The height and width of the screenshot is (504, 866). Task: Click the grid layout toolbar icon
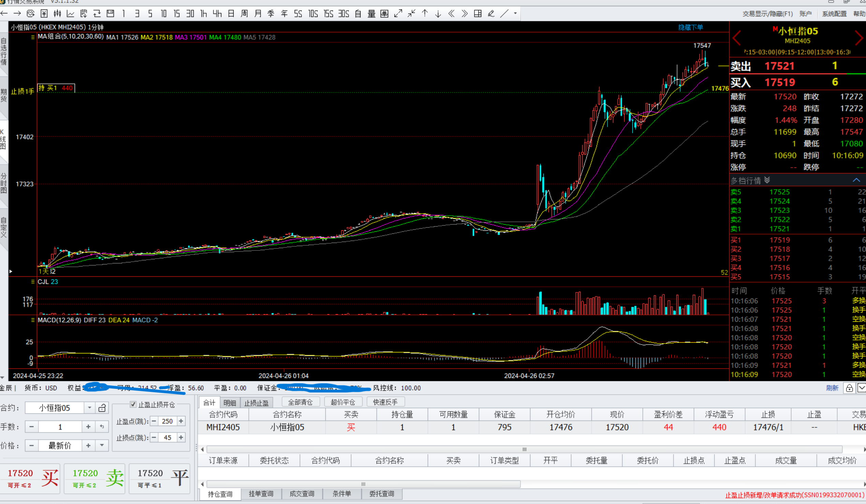pos(478,14)
